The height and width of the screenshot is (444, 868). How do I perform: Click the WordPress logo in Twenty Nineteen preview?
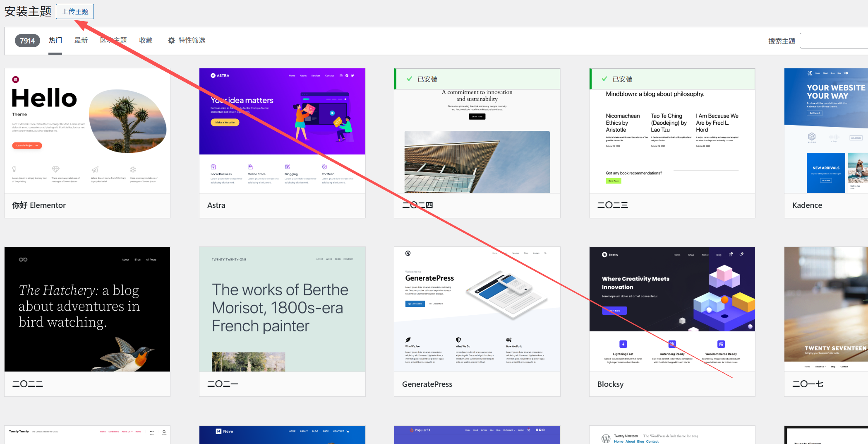606,438
